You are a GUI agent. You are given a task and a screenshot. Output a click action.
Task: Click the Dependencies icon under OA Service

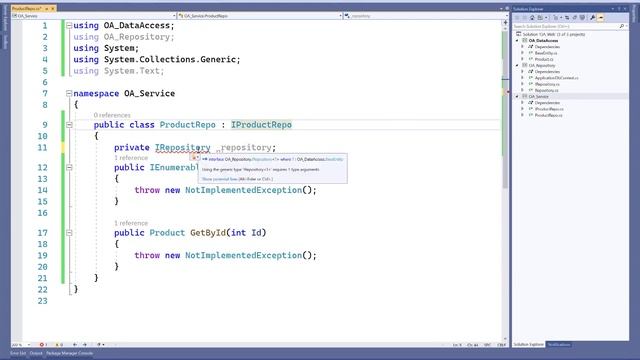531,103
